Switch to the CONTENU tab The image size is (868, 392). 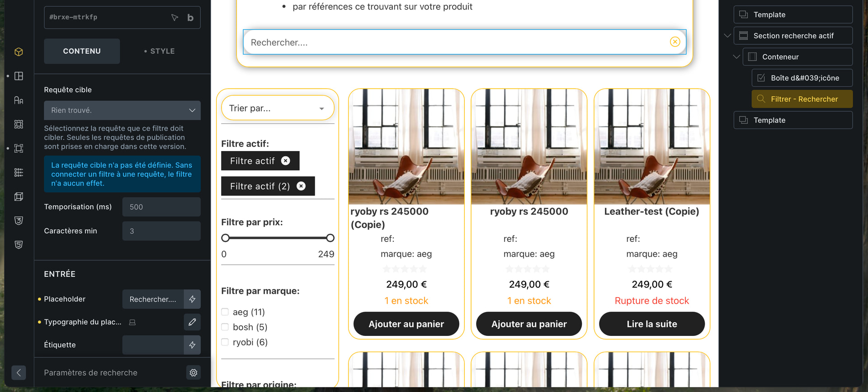(82, 51)
